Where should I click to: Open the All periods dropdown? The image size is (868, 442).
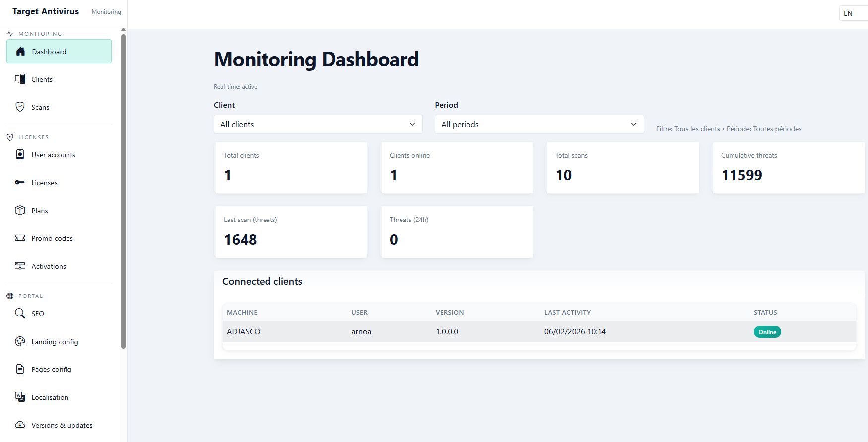(x=539, y=124)
